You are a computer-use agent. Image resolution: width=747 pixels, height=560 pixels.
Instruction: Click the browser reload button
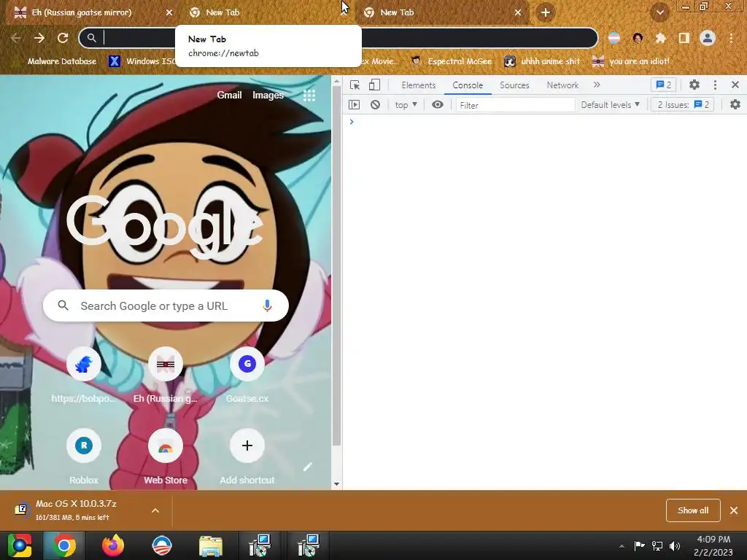click(63, 38)
